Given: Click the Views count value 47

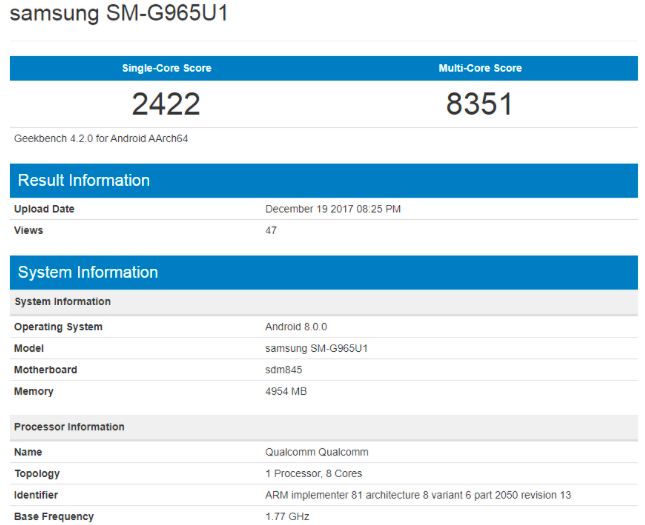Looking at the screenshot, I should 271,230.
